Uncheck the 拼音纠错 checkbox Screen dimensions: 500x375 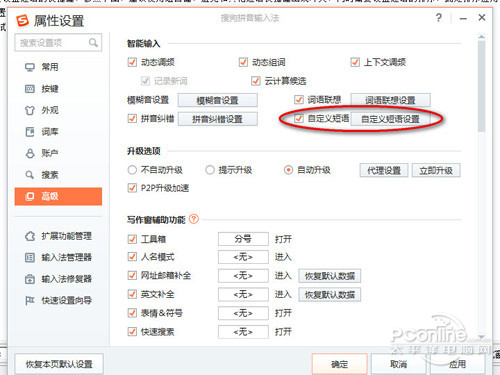point(132,118)
